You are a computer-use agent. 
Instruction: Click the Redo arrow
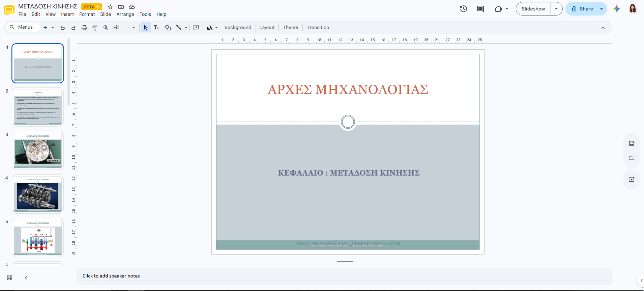[73, 28]
